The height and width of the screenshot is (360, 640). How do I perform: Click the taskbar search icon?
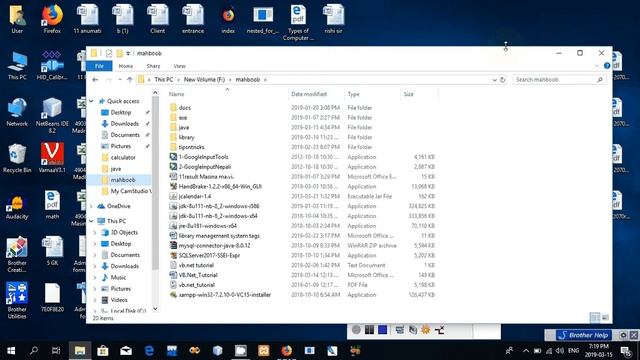coord(34,351)
